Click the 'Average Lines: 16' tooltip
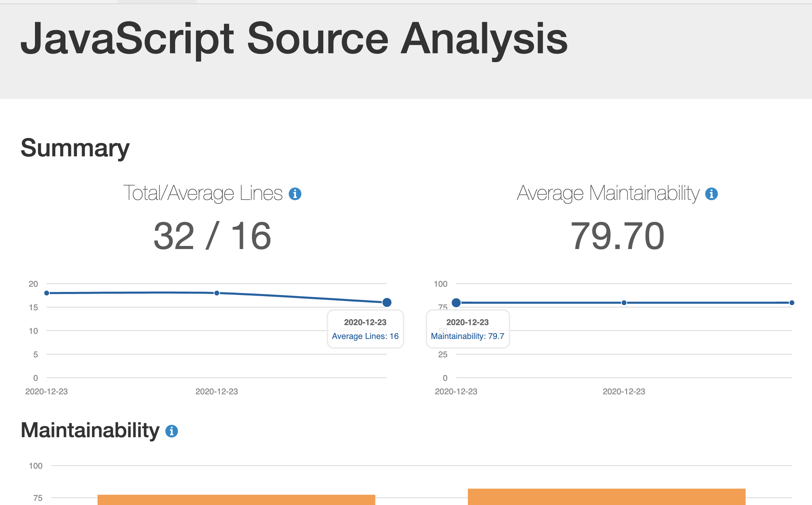The image size is (812, 505). pyautogui.click(x=365, y=336)
